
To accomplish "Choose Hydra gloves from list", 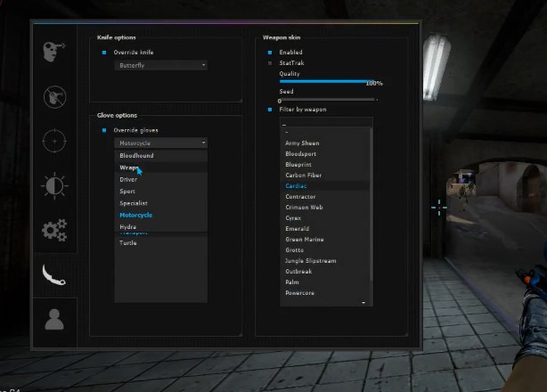I will (x=161, y=226).
